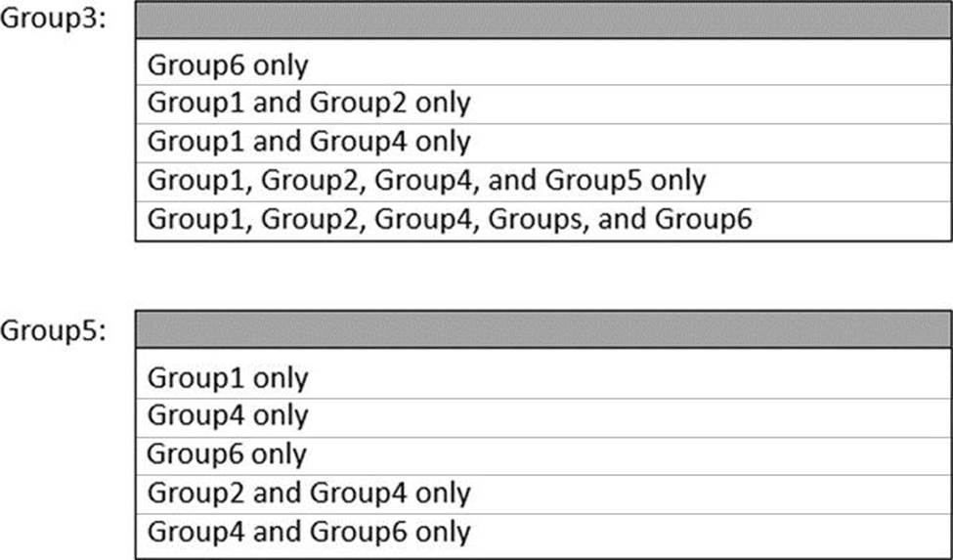Click the "Group5:" label text
Image resolution: width=953 pixels, height=560 pixels.
pos(51,330)
